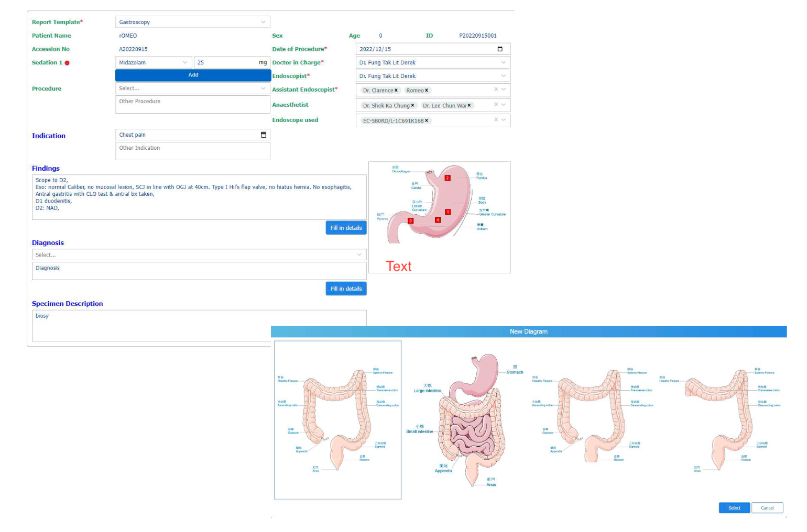Remove Dr. Clarence tag
The width and height of the screenshot is (807, 532).
pyautogui.click(x=396, y=91)
